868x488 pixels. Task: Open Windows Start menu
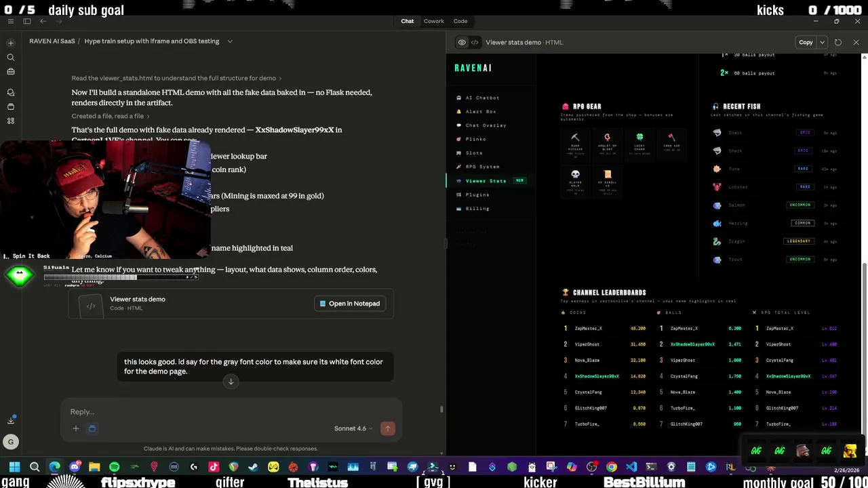tap(14, 467)
